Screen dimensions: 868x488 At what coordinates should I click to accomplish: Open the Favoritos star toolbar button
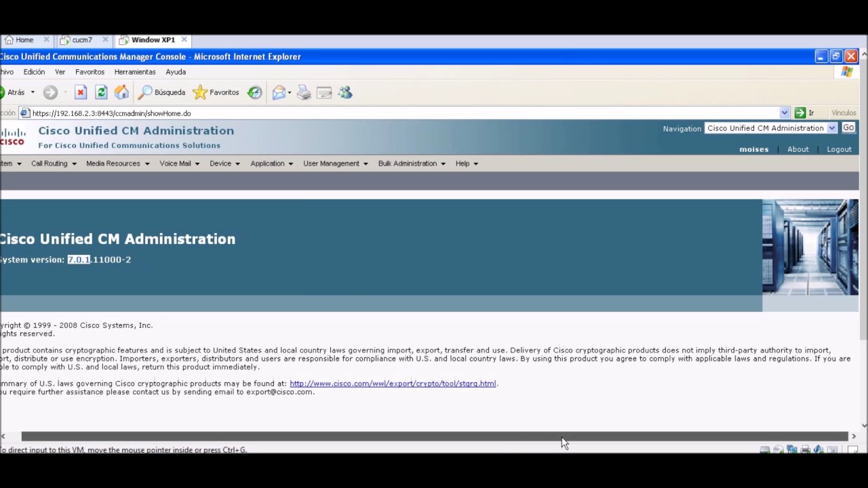click(x=216, y=92)
